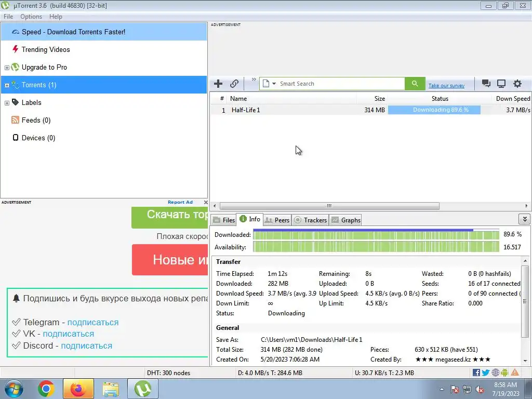Click the Add Torrent plus icon
The height and width of the screenshot is (399, 532).
(x=218, y=84)
